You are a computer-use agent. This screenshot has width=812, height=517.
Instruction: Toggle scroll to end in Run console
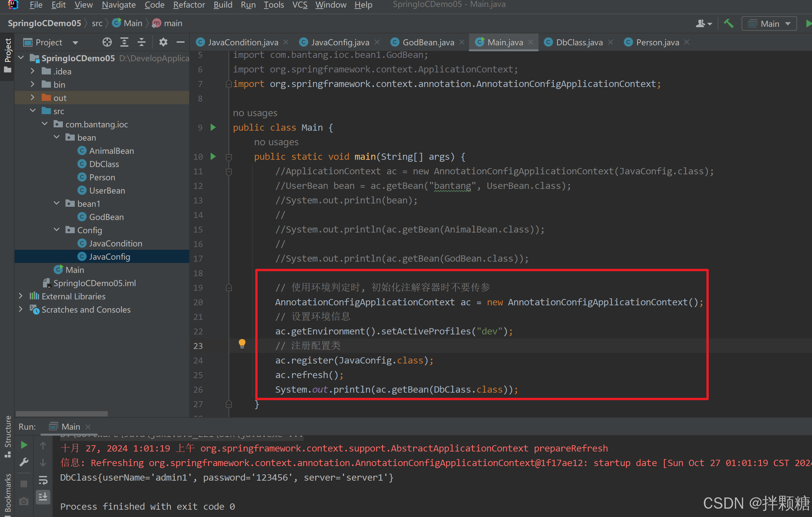(43, 497)
